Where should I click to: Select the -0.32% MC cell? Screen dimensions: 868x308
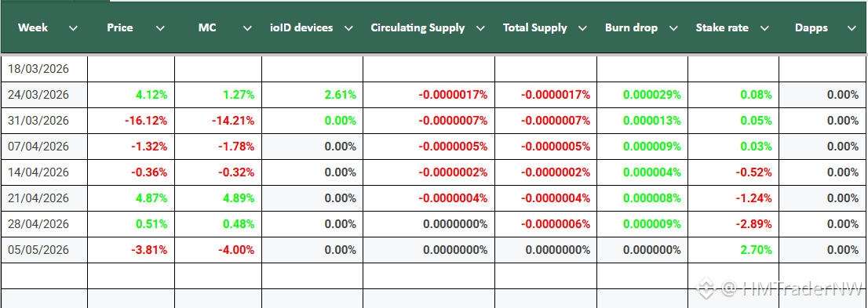point(218,172)
